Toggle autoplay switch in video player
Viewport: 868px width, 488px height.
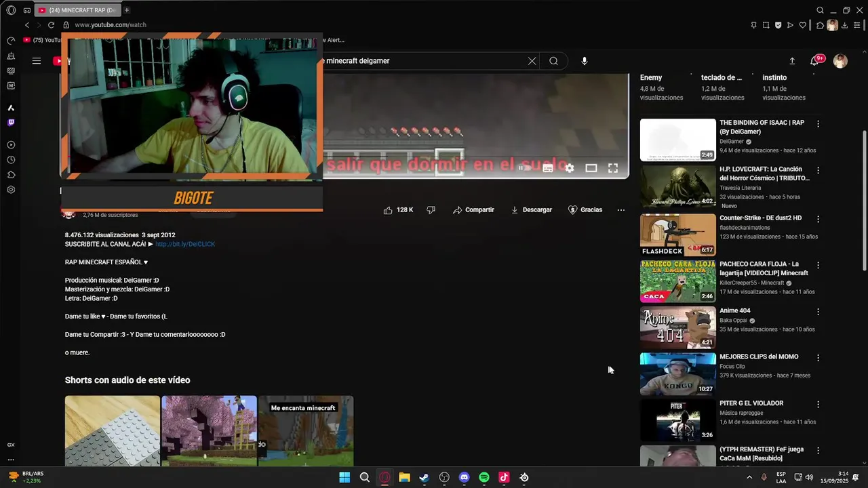point(524,168)
